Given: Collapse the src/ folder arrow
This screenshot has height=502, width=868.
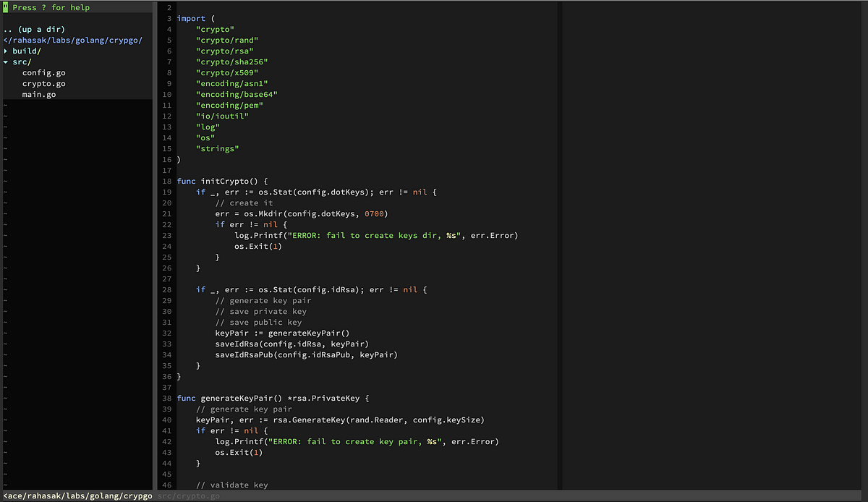Looking at the screenshot, I should [6, 62].
